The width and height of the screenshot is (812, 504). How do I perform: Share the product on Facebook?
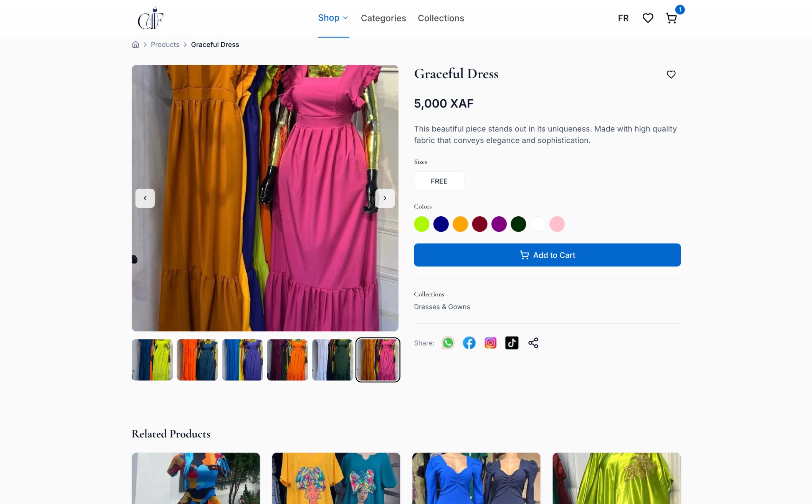469,343
